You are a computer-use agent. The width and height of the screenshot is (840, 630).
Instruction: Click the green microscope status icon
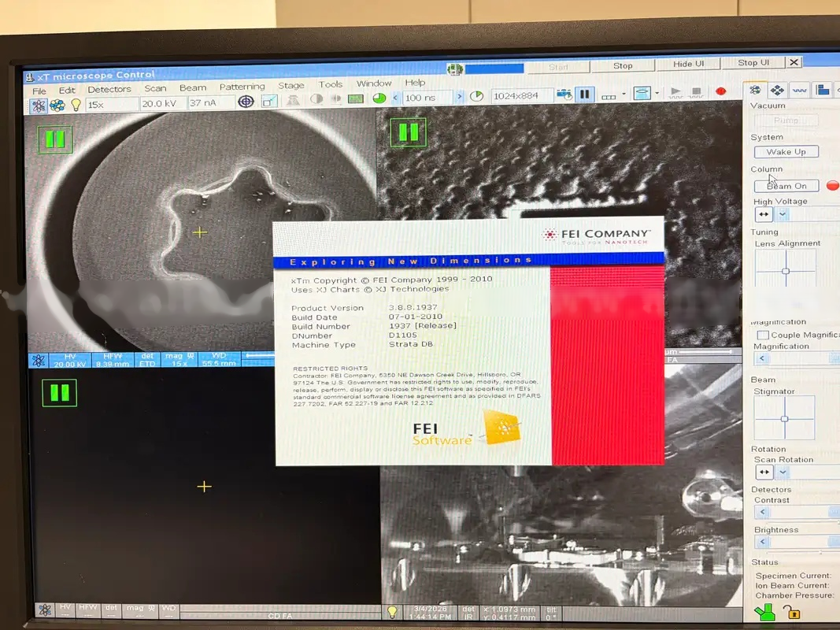764,612
